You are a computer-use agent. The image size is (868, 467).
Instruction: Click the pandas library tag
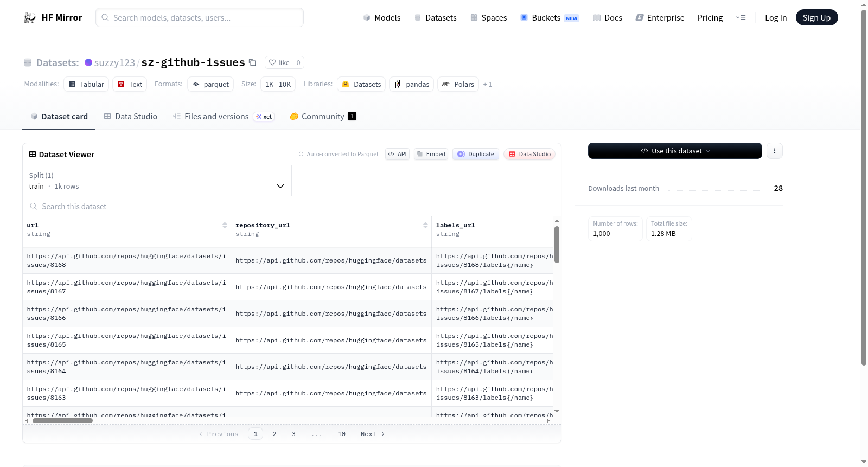click(x=411, y=84)
